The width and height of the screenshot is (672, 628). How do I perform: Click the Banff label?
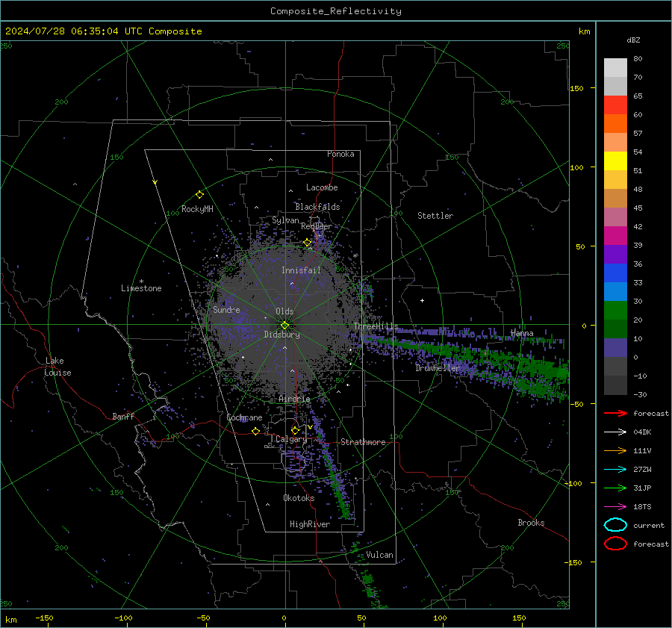[x=123, y=416]
